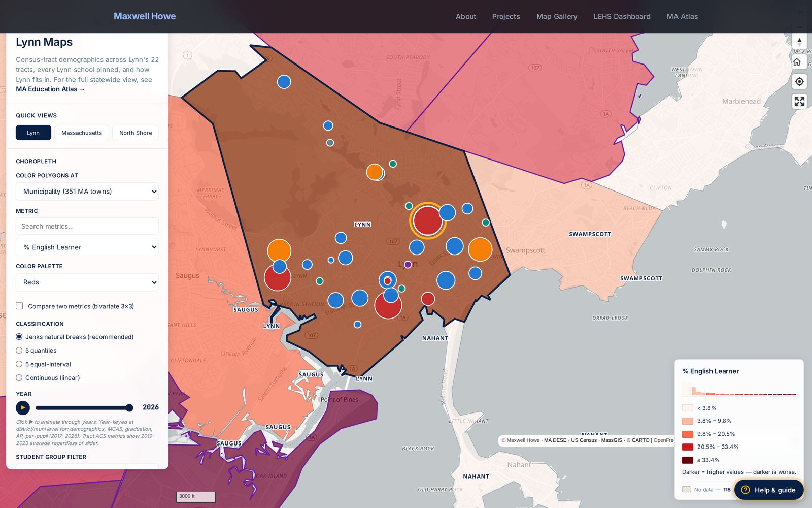Choose 5 equal-interval classification
The height and width of the screenshot is (508, 812).
(x=19, y=364)
